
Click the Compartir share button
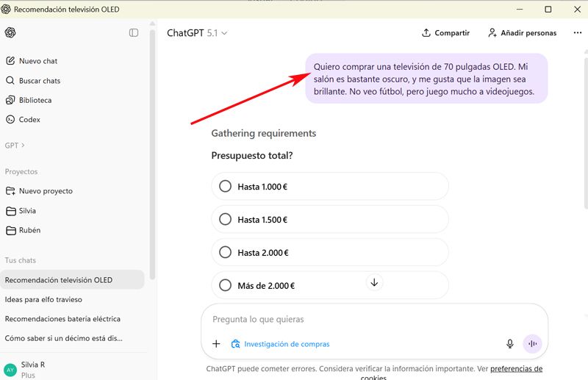tap(445, 33)
